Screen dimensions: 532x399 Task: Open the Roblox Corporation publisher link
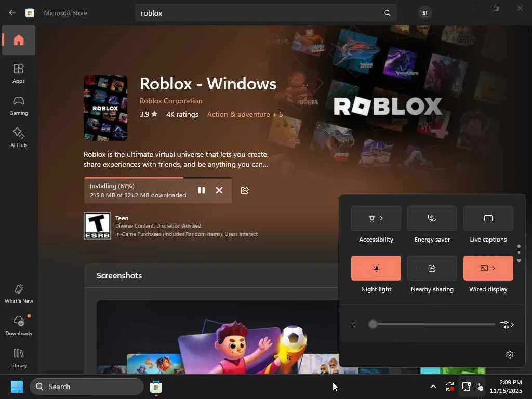171,101
